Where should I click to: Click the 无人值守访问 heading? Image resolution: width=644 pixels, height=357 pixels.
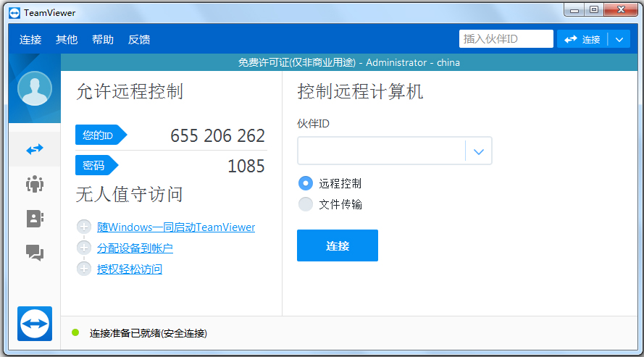tap(130, 194)
